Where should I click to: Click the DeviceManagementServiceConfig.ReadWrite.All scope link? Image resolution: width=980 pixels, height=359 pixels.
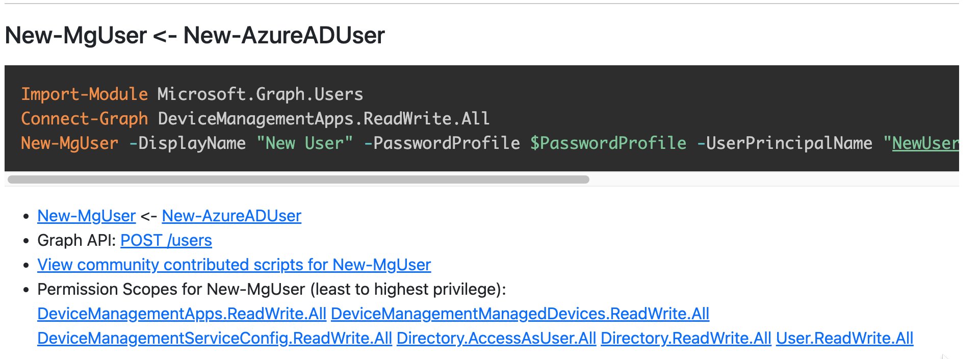click(215, 338)
